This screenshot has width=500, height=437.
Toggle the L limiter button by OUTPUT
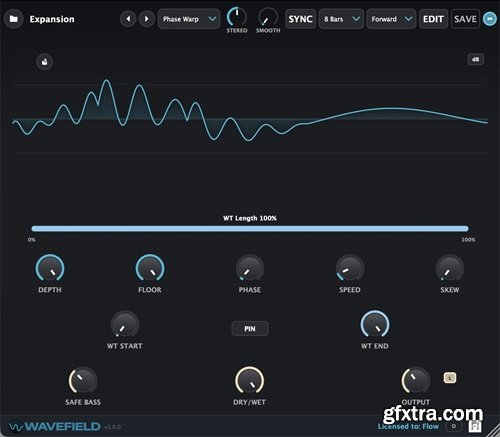pyautogui.click(x=450, y=378)
